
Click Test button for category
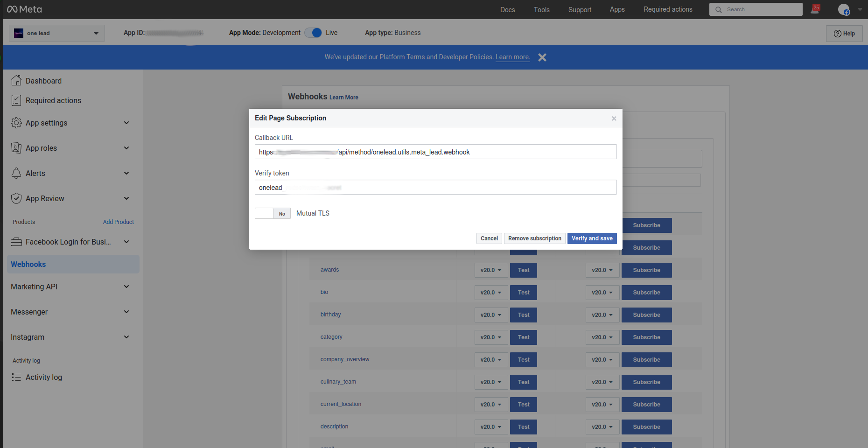pos(524,337)
